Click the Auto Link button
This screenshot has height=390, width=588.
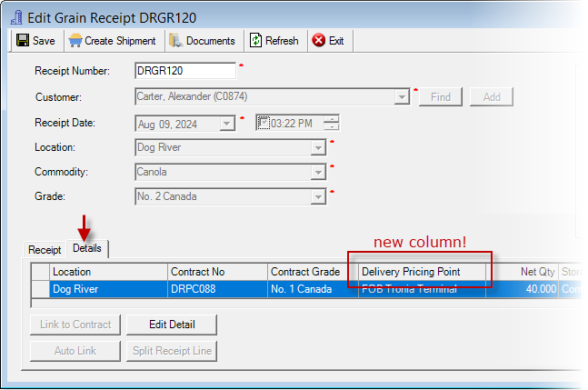pyautogui.click(x=75, y=351)
